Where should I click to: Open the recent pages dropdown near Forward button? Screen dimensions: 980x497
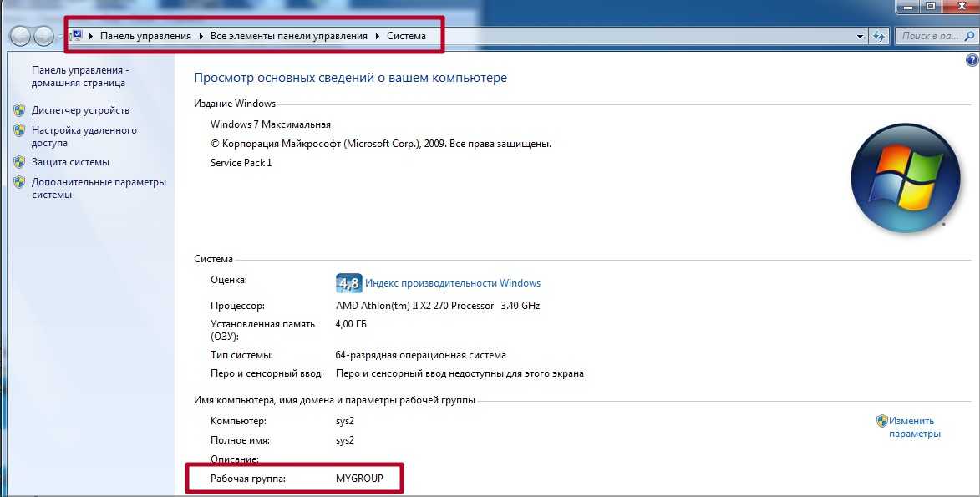pos(60,37)
